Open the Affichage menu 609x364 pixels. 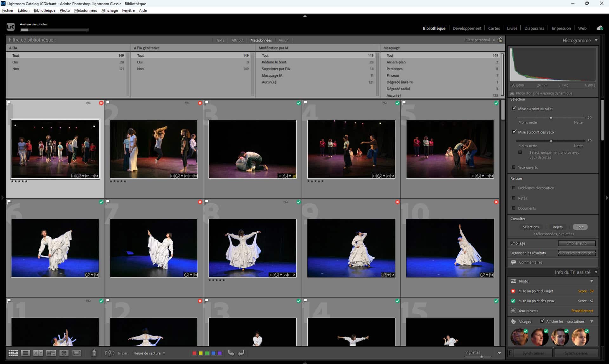pyautogui.click(x=109, y=10)
